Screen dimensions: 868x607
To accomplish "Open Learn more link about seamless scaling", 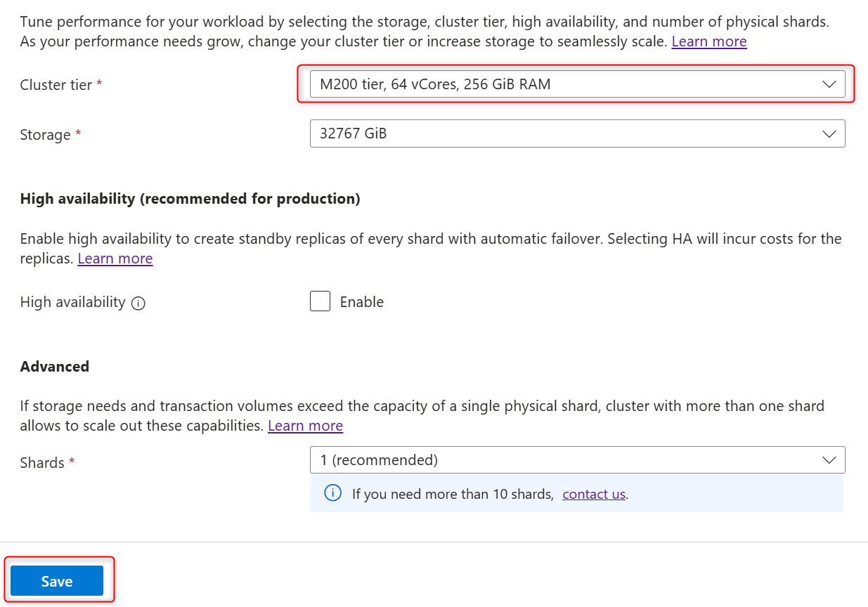I will 708,41.
